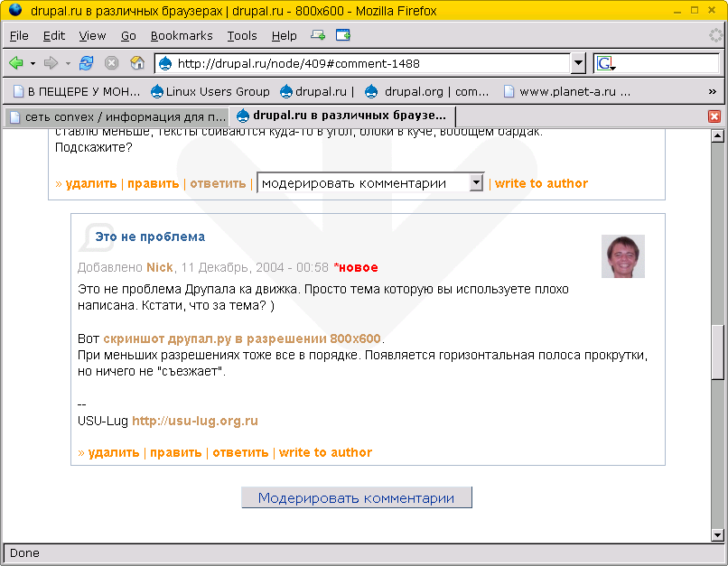Click удалить in Nick's comment

(x=114, y=453)
